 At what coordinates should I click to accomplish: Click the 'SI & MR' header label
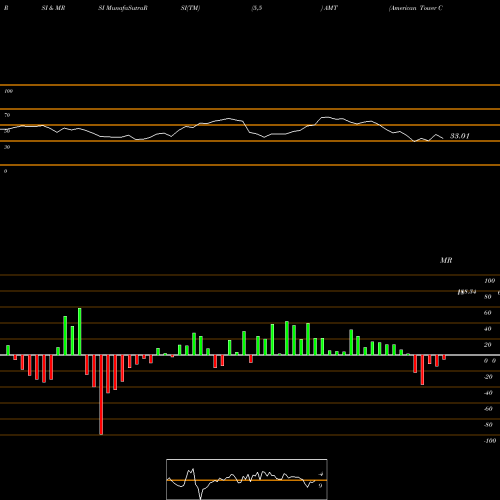pos(53,8)
